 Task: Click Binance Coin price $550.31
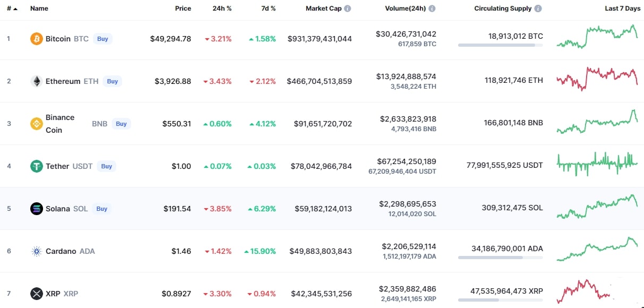177,124
